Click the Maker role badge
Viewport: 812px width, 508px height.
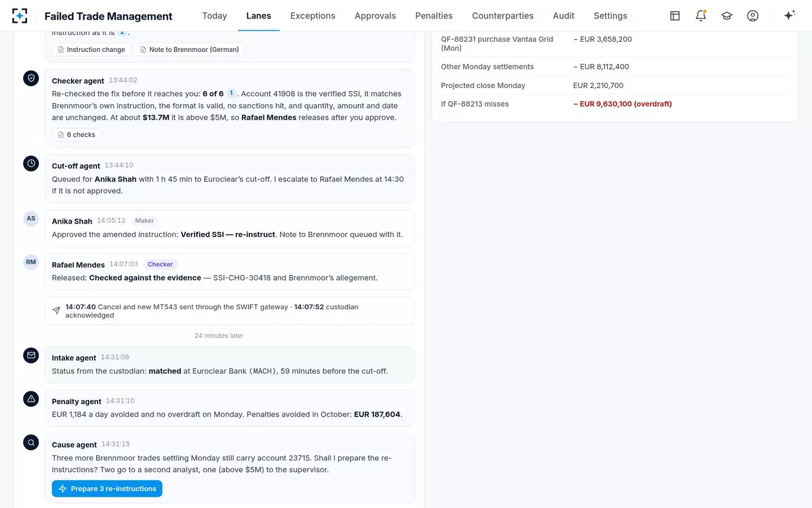click(x=144, y=221)
